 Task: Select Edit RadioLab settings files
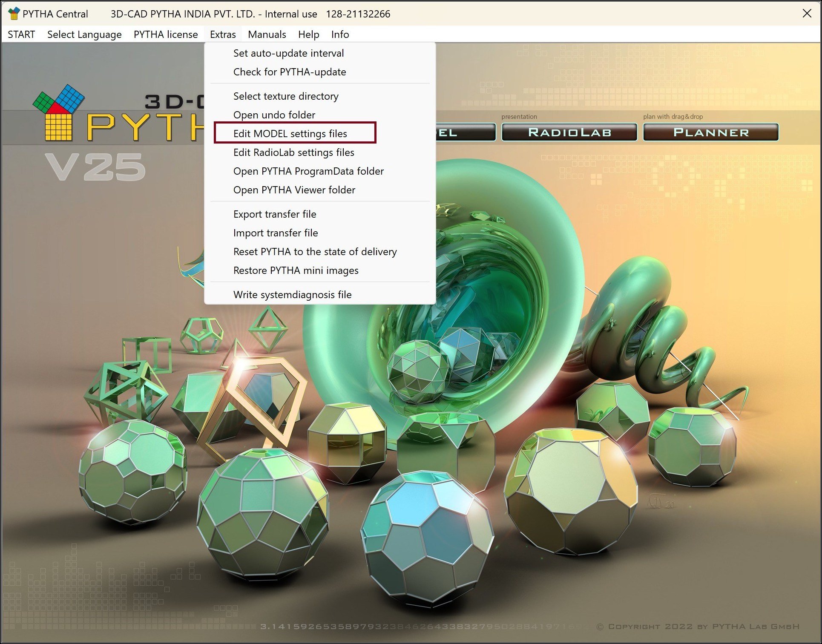(x=320, y=152)
